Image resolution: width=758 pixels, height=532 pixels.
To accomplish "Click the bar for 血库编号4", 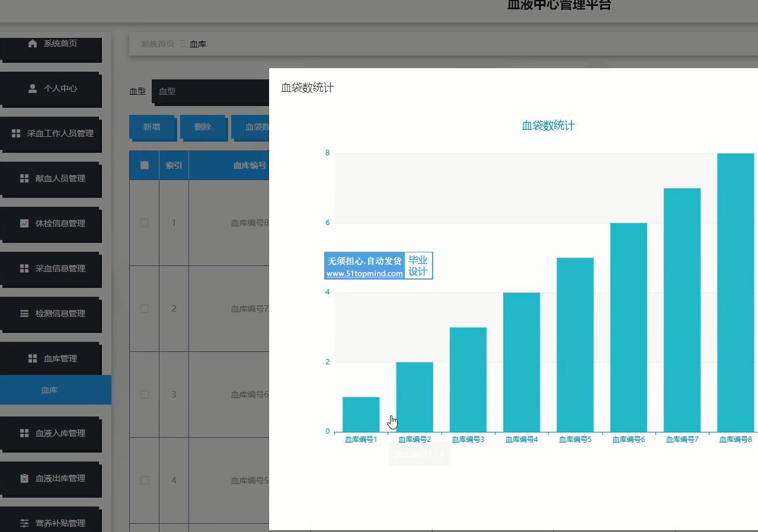I will click(x=522, y=362).
